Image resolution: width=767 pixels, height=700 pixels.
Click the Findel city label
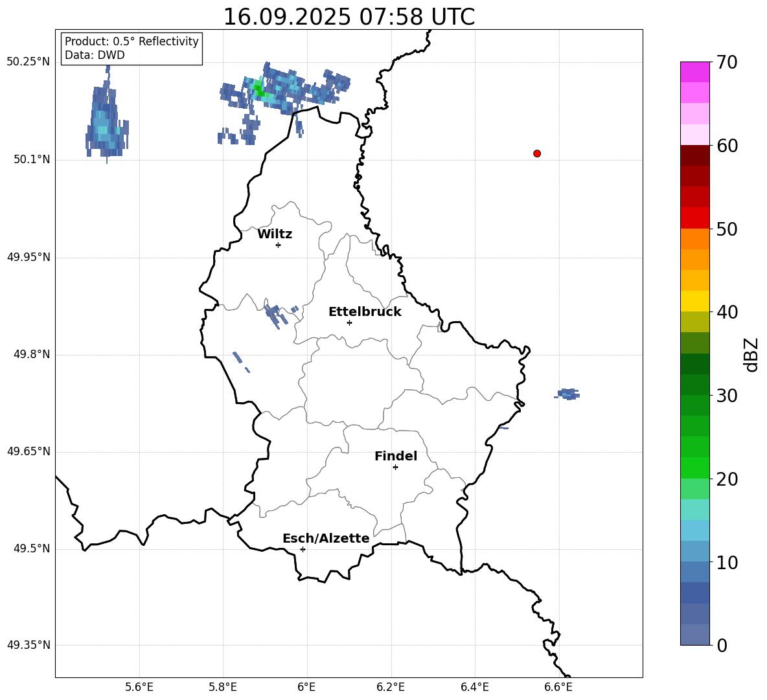[396, 456]
